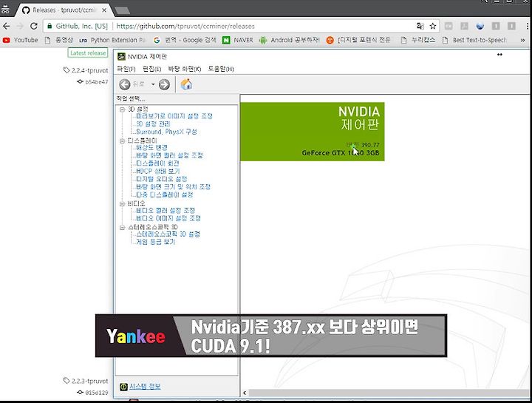This screenshot has height=403, width=532.
Task: Select 바탕 화면 크기 및 위치 조정
Action: click(173, 187)
